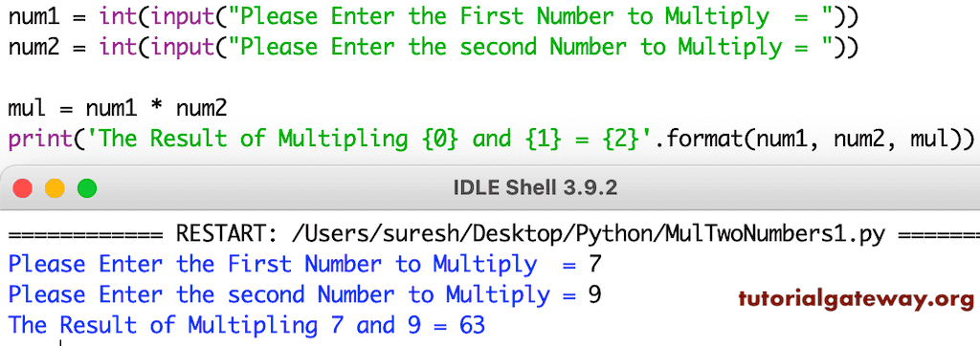
Task: Click shell prompt 'Please Enter the second Number'
Action: 292,294
